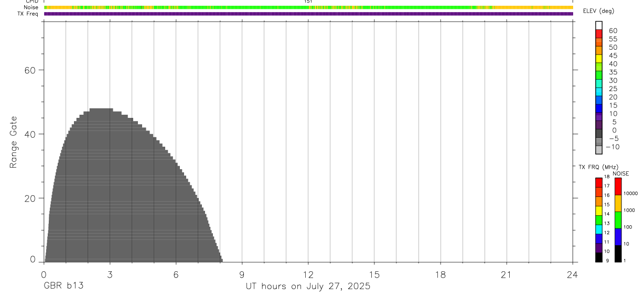This screenshot has height=297, width=644.
Task: Click the 'CPID' row label at top
Action: (x=32, y=2)
